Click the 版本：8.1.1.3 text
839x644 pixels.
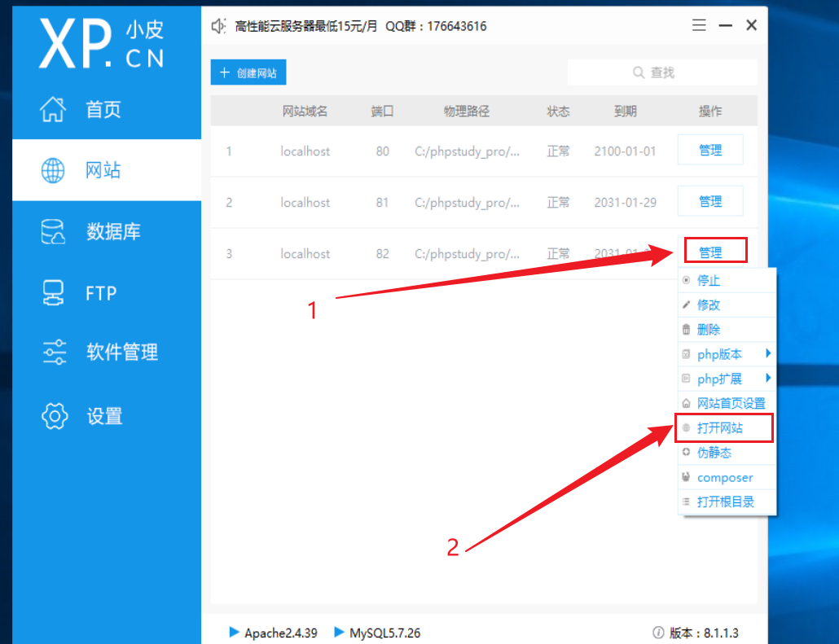pos(704,633)
